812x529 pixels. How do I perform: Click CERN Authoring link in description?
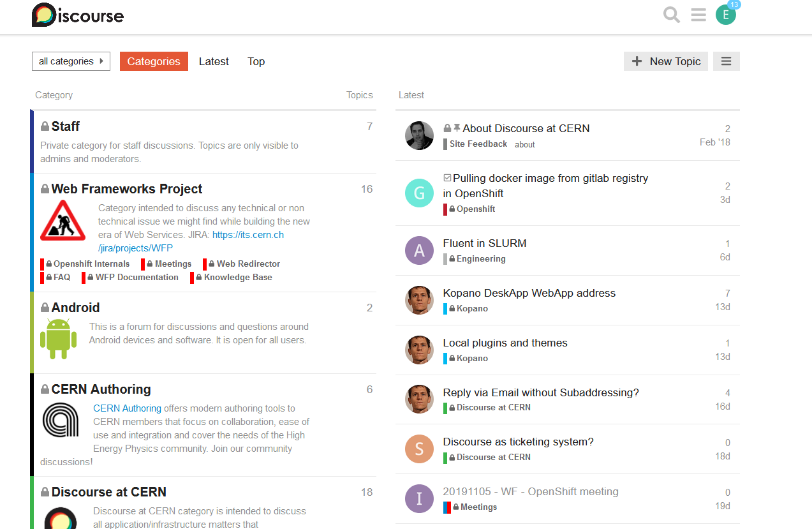click(127, 408)
